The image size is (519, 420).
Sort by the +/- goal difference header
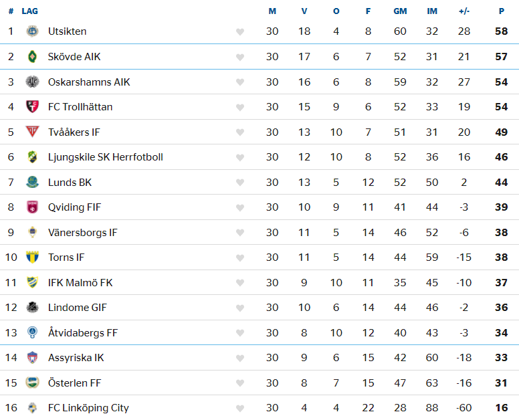click(464, 11)
